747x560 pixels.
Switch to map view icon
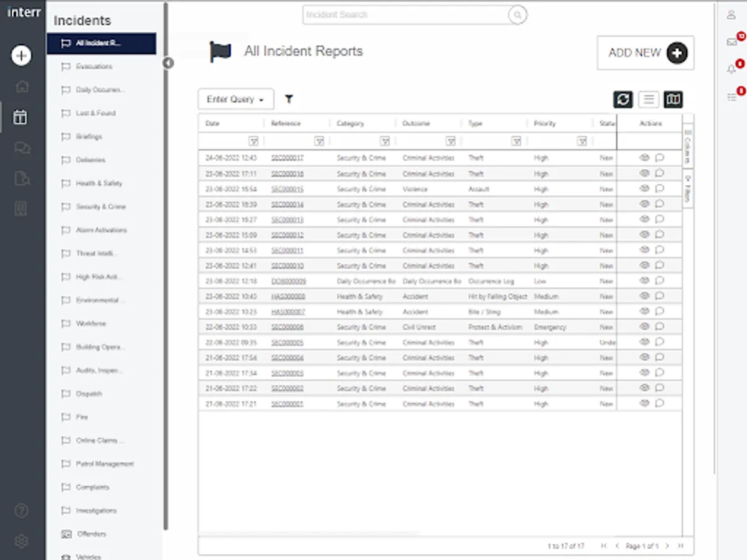(674, 99)
